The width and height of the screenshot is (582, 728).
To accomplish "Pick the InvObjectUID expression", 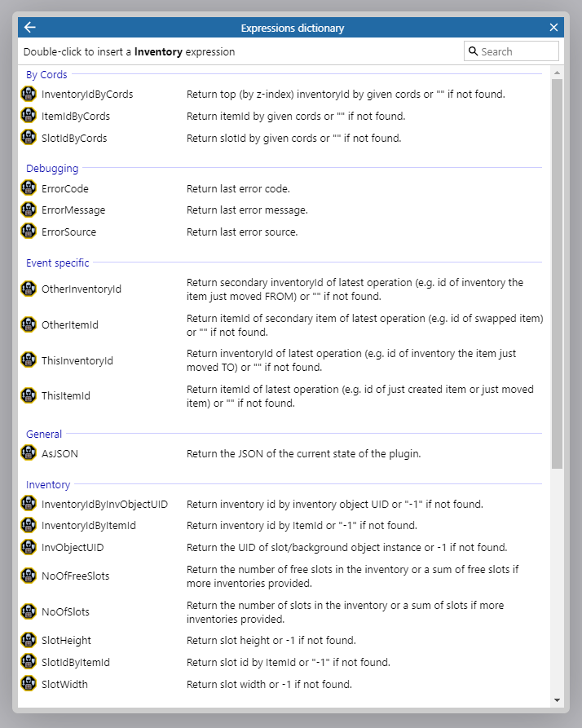I will coord(73,547).
